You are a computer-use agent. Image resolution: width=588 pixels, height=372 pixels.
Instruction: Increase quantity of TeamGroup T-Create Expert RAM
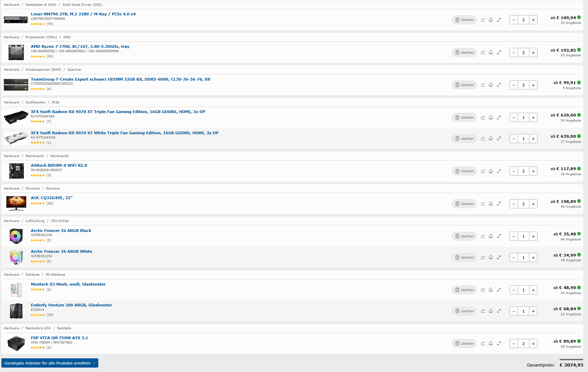click(533, 85)
